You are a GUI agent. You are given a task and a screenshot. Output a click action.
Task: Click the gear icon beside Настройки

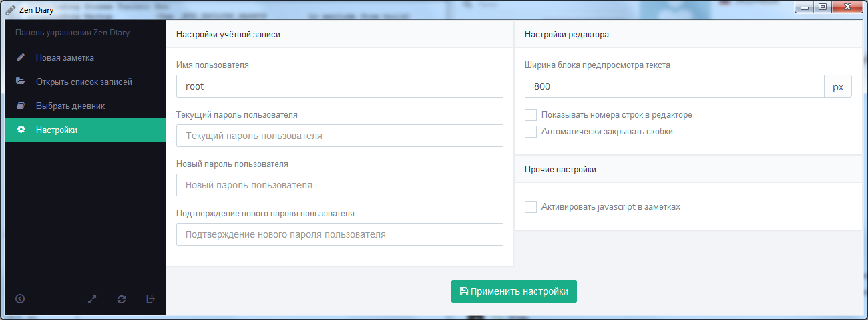pos(21,130)
